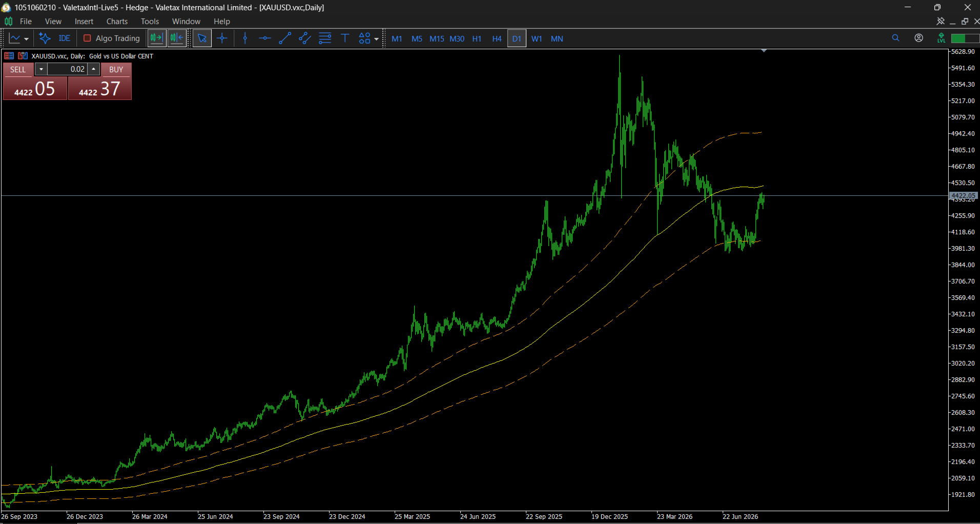980x524 pixels.
Task: Click the SELL button on one-click panel
Action: 18,70
